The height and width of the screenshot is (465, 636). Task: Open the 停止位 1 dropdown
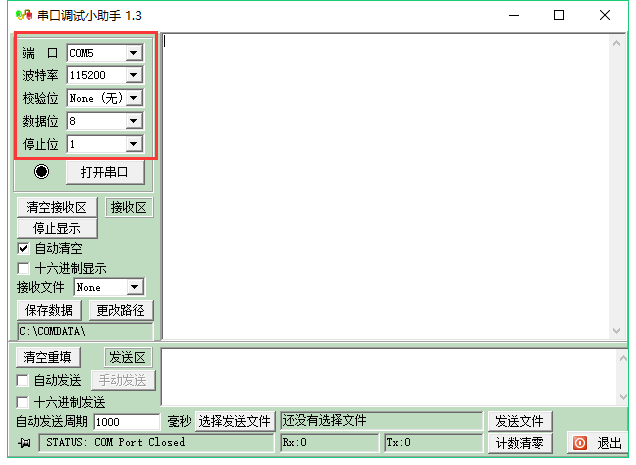(134, 144)
